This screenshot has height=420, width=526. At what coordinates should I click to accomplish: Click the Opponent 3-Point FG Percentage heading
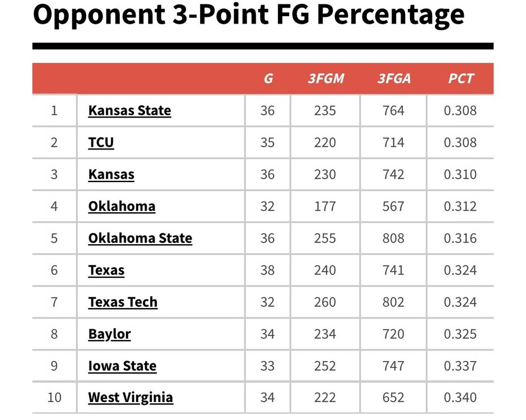[249, 16]
